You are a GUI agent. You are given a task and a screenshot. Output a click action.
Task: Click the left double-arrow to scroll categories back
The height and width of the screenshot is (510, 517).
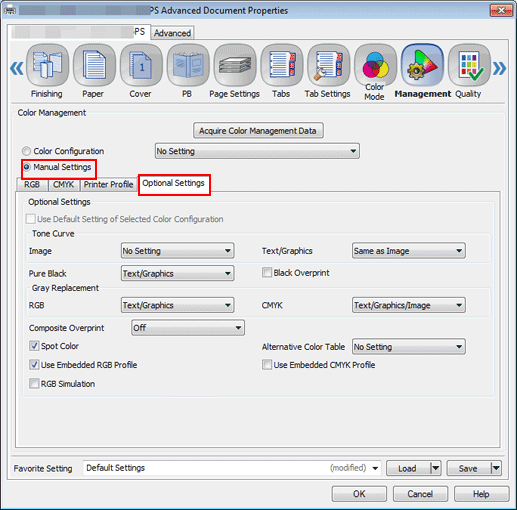[x=17, y=68]
